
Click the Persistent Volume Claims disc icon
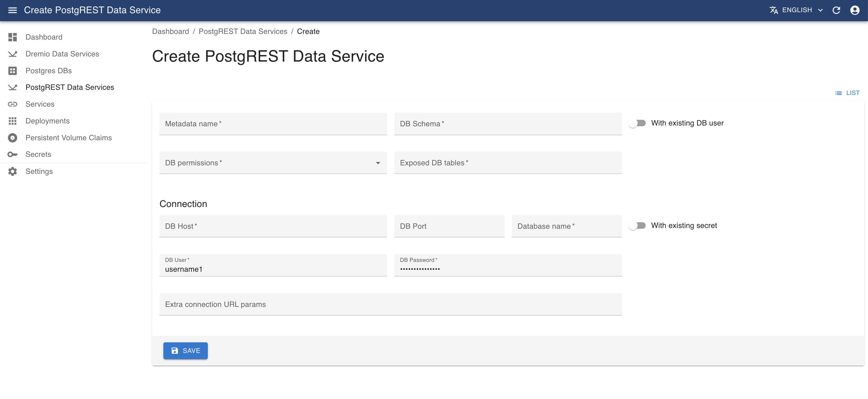pos(12,138)
